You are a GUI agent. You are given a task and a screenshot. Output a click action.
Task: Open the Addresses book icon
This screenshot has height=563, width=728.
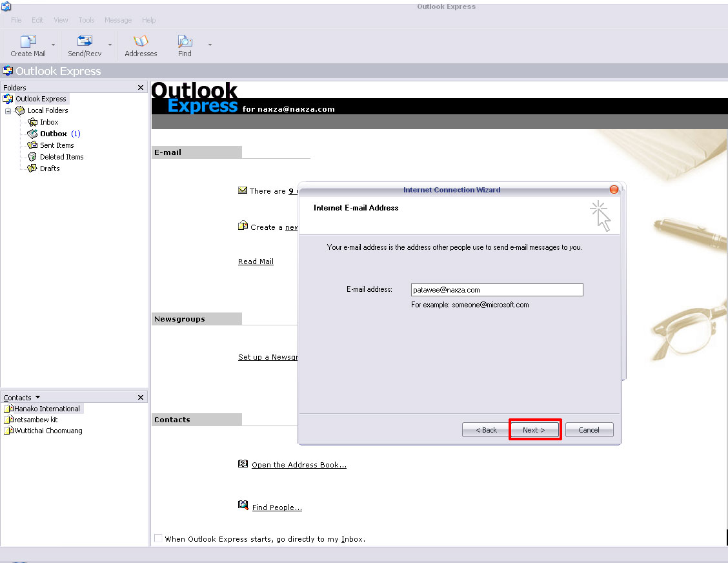pos(141,41)
